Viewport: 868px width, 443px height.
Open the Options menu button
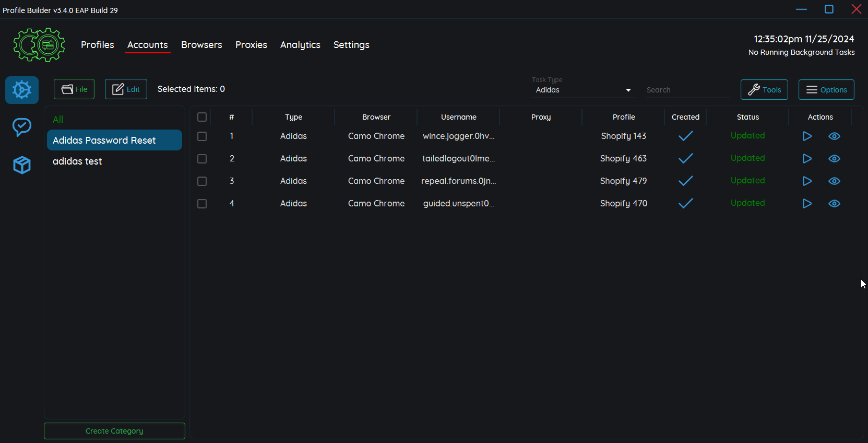coord(826,90)
